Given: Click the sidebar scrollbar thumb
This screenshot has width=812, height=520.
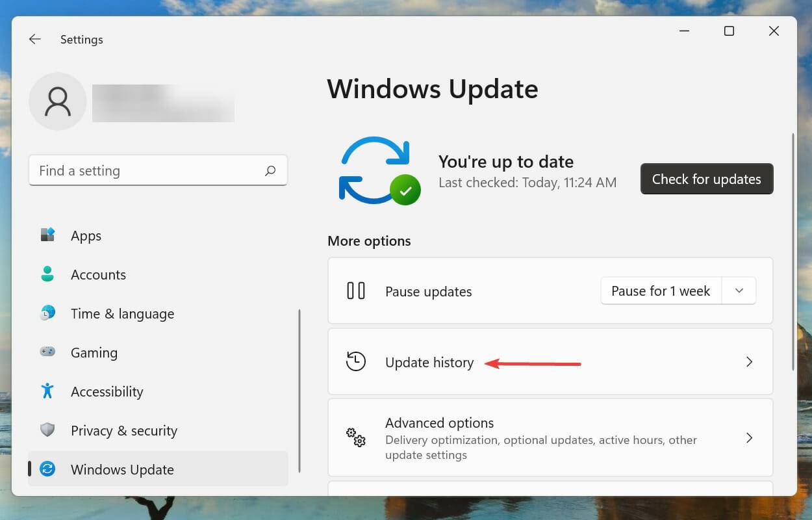Looking at the screenshot, I should tap(299, 391).
